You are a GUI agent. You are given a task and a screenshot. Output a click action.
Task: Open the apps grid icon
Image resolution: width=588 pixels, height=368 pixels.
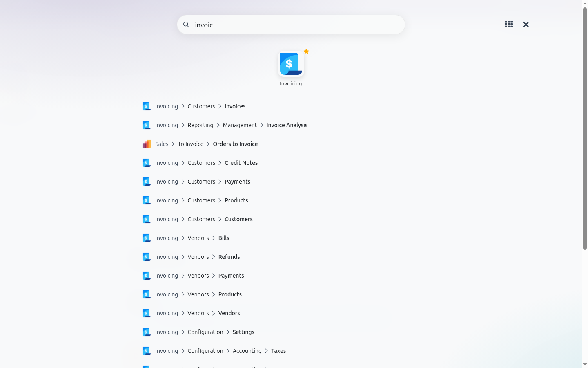(x=509, y=25)
